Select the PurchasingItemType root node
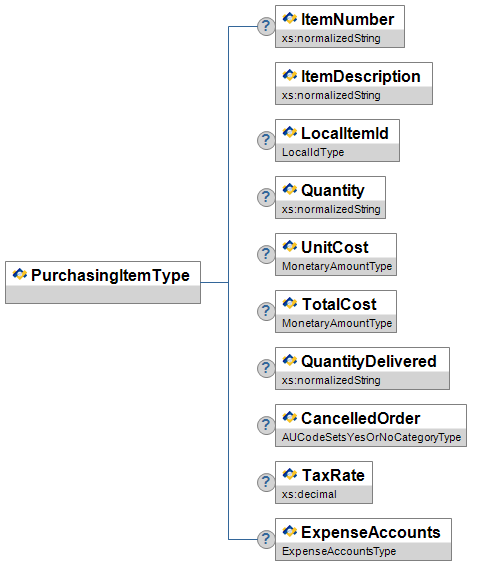Image resolution: width=489 pixels, height=565 pixels. pyautogui.click(x=103, y=282)
